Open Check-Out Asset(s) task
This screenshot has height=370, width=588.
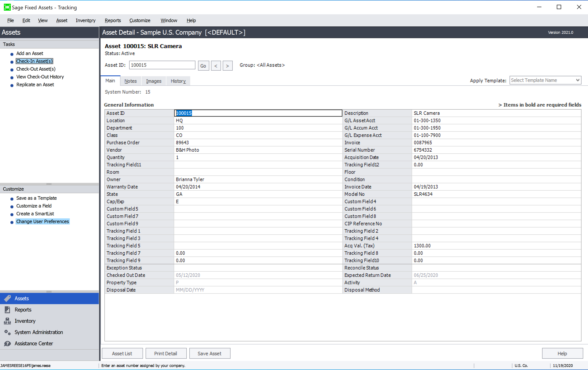click(36, 69)
